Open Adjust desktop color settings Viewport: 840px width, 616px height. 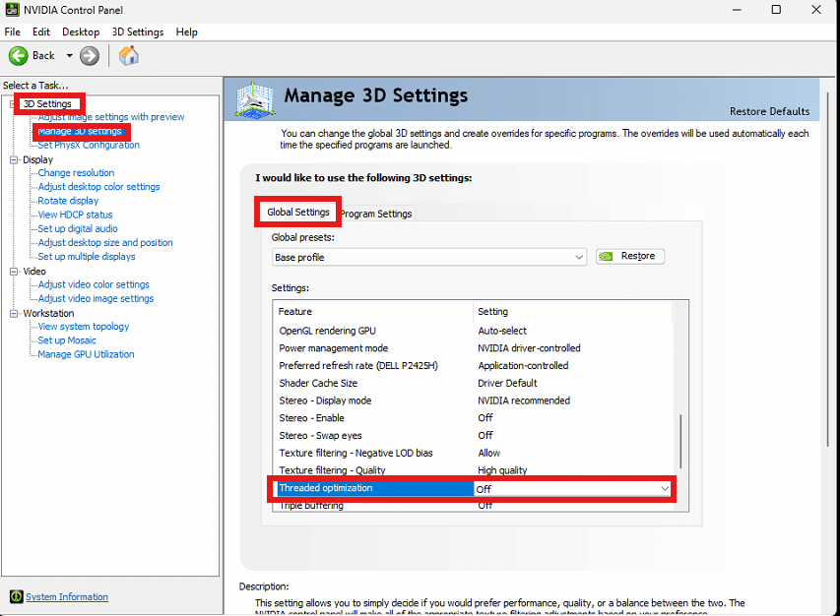[x=98, y=187]
